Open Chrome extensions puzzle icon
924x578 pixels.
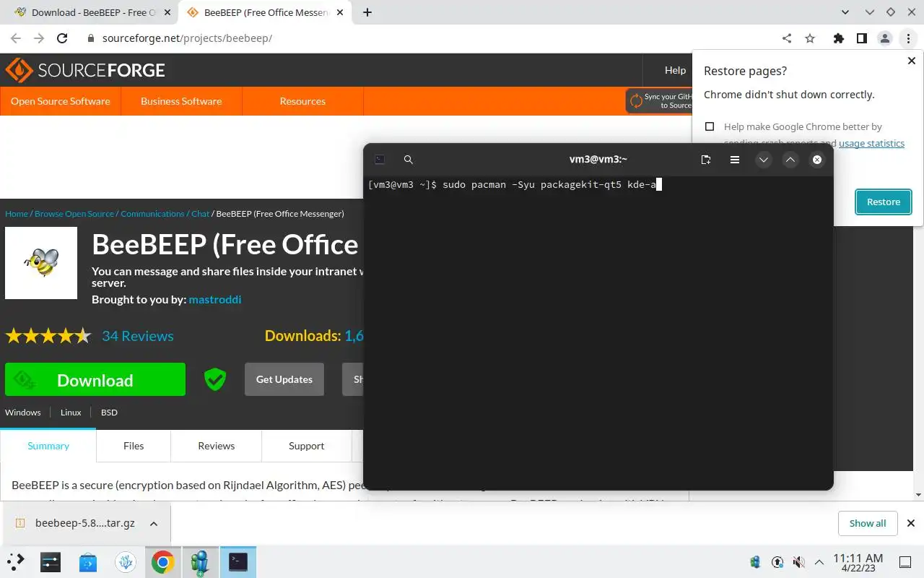coord(838,38)
